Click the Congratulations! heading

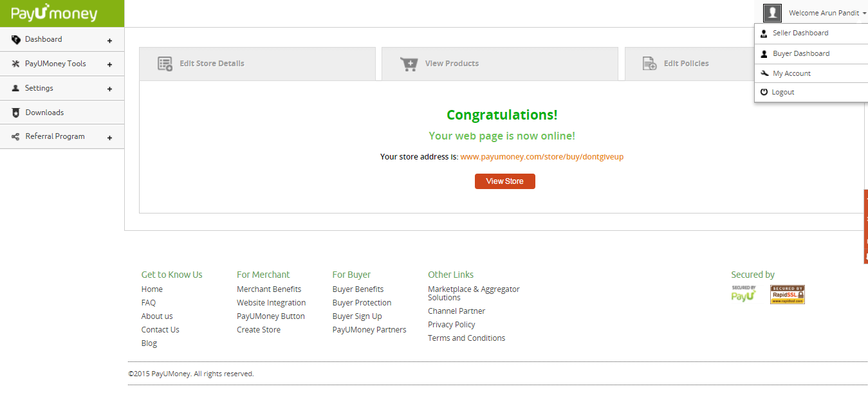pos(502,115)
